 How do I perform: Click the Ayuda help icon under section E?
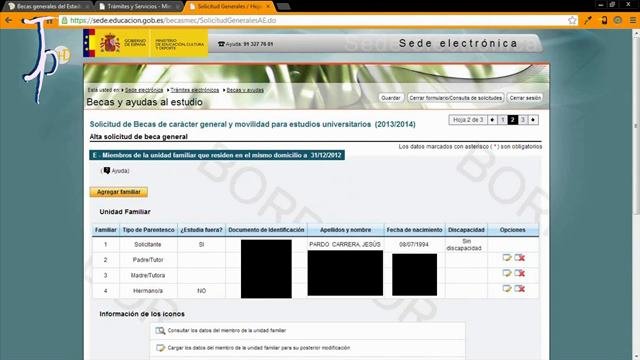[x=107, y=170]
